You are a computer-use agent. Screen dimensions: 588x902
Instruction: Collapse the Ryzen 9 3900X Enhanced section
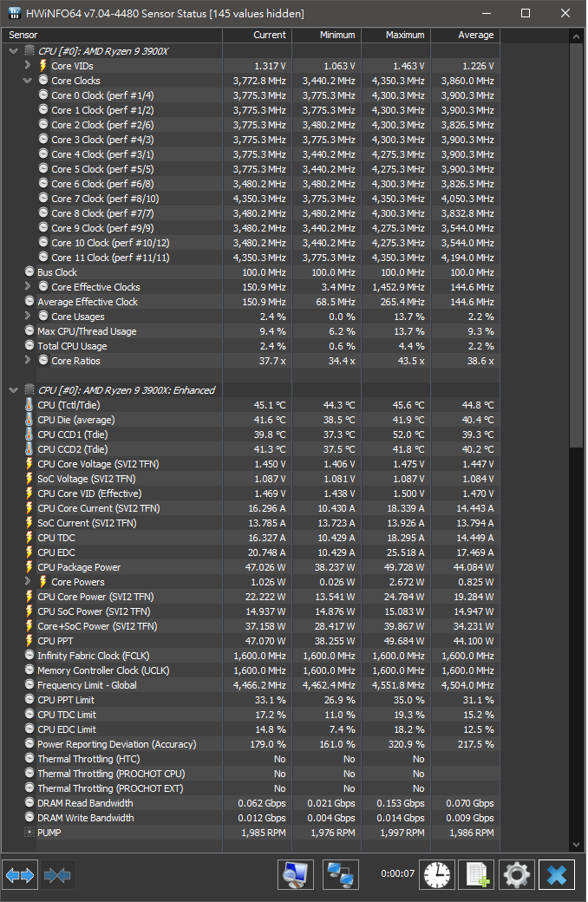(x=14, y=389)
